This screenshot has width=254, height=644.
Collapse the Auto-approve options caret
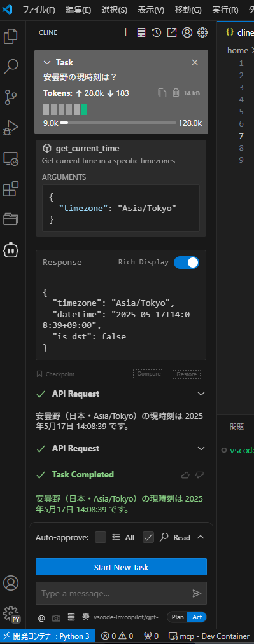pos(201,537)
